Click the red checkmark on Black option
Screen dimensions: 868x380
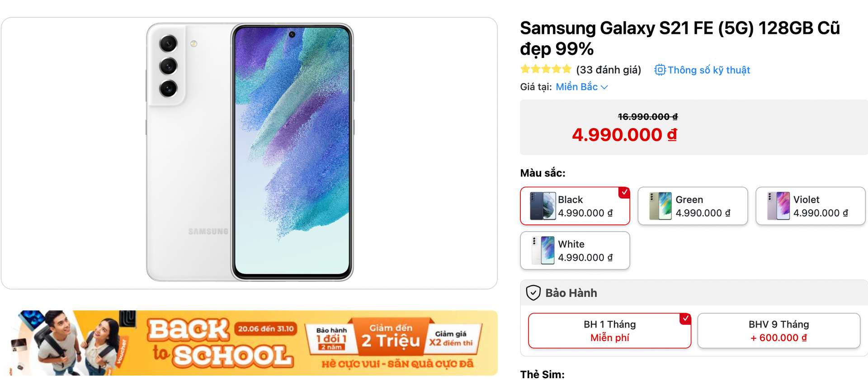(x=624, y=192)
